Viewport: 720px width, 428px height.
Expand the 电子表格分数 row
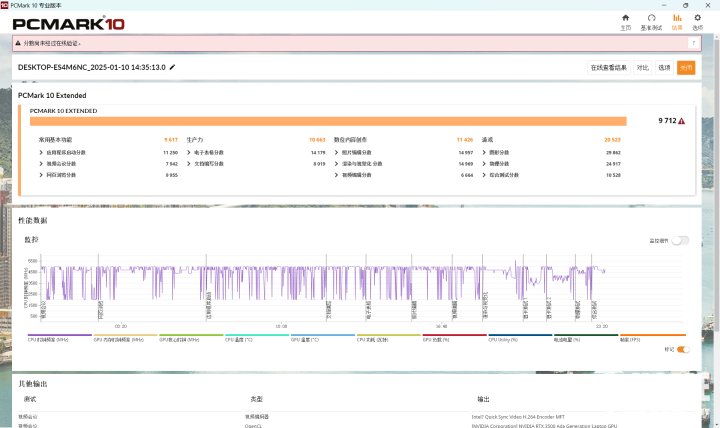coord(189,152)
